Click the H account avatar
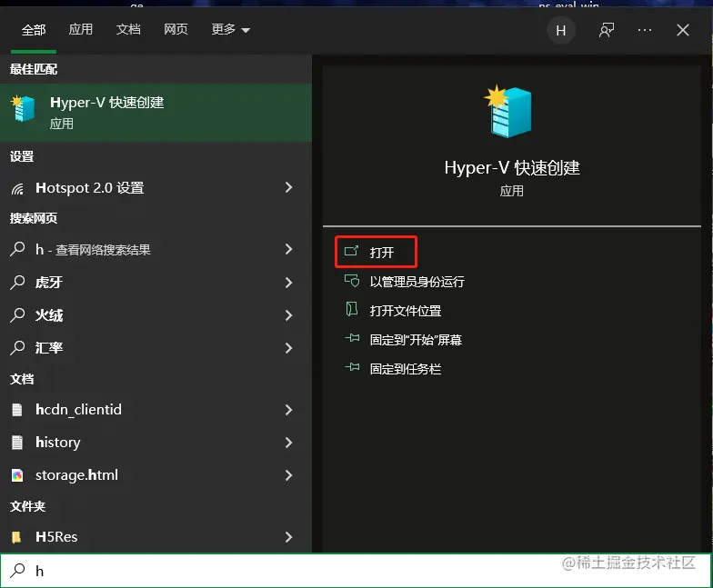 point(560,31)
